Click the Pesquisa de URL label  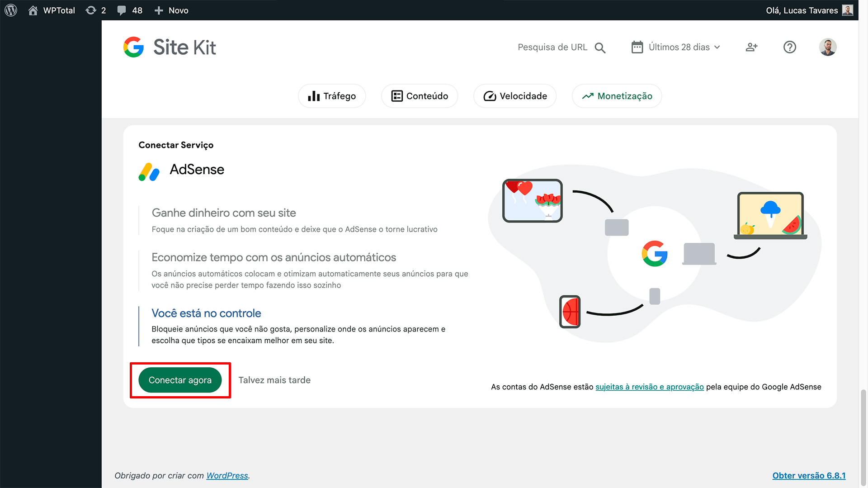552,47
